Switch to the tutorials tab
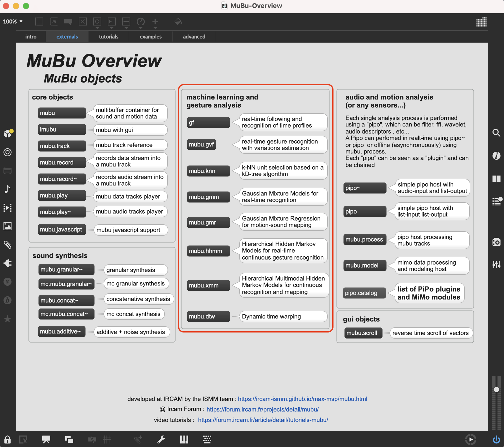Viewport: 504px width, 447px height. tap(108, 37)
